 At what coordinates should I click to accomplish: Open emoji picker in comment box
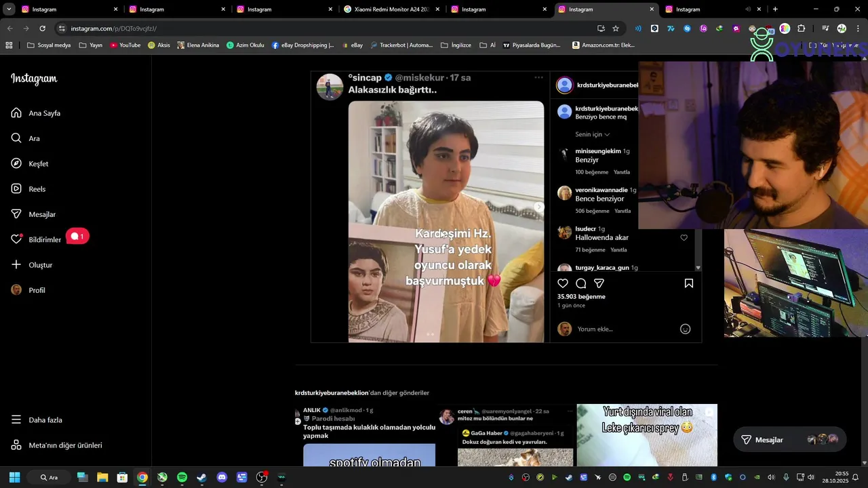click(685, 329)
